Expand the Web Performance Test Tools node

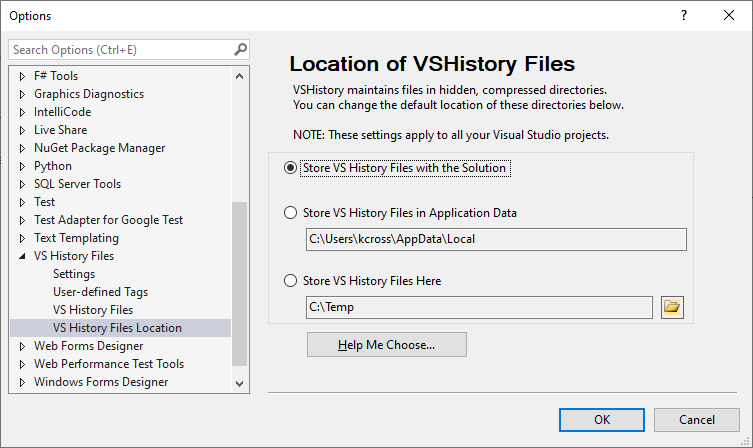coord(22,364)
